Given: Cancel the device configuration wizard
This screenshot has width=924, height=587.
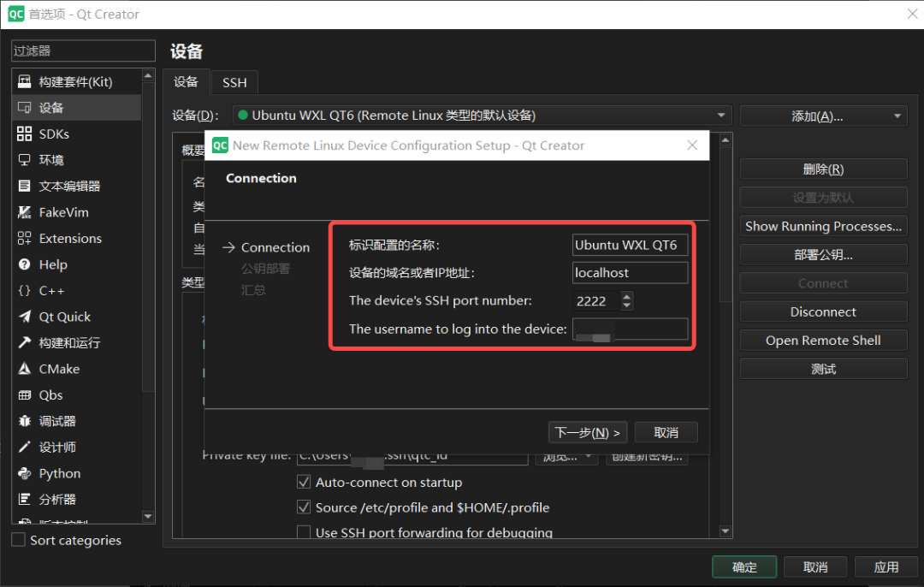Looking at the screenshot, I should click(x=666, y=433).
